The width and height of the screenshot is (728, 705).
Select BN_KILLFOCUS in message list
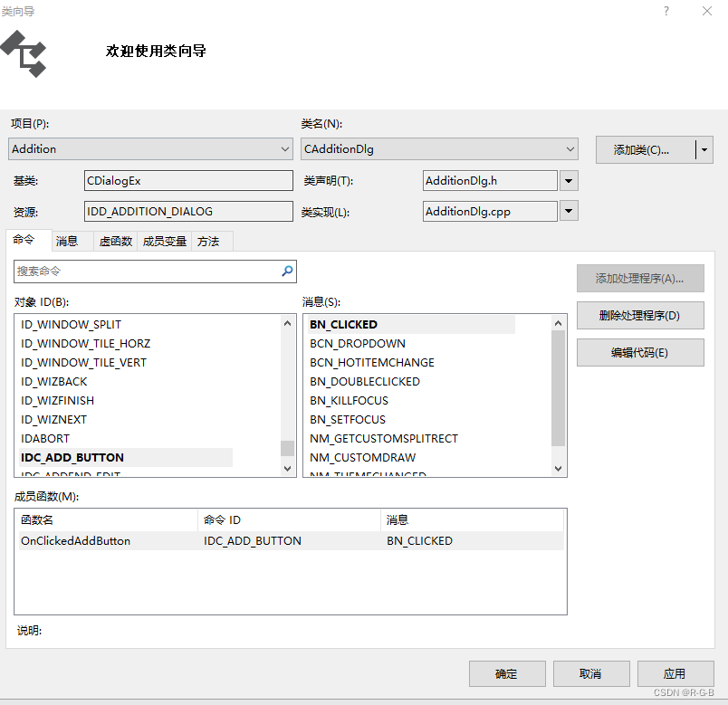(349, 401)
